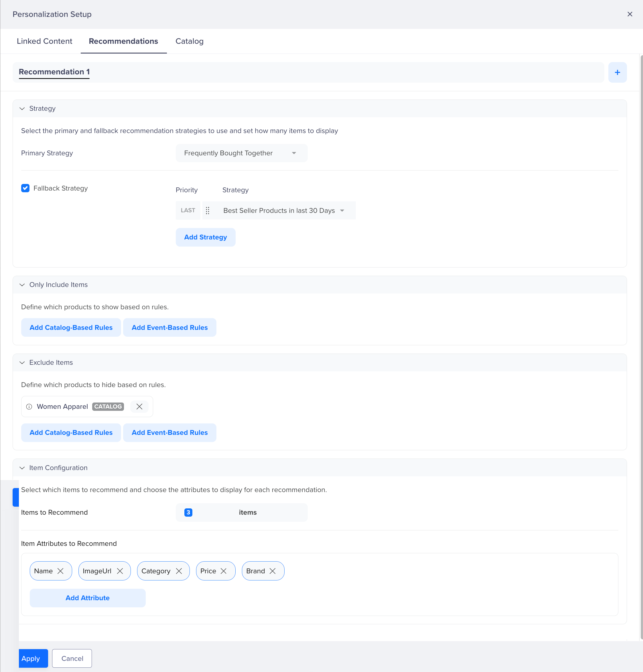Screen dimensions: 643x672
Task: Cancel the personalization setup
Action: click(72, 658)
